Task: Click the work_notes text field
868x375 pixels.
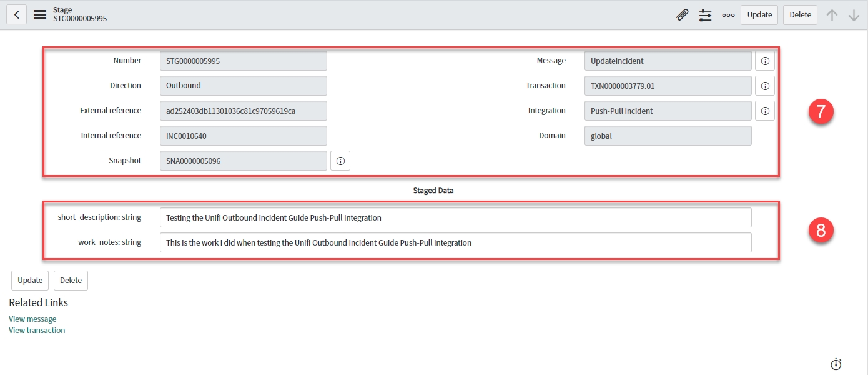Action: (x=455, y=242)
